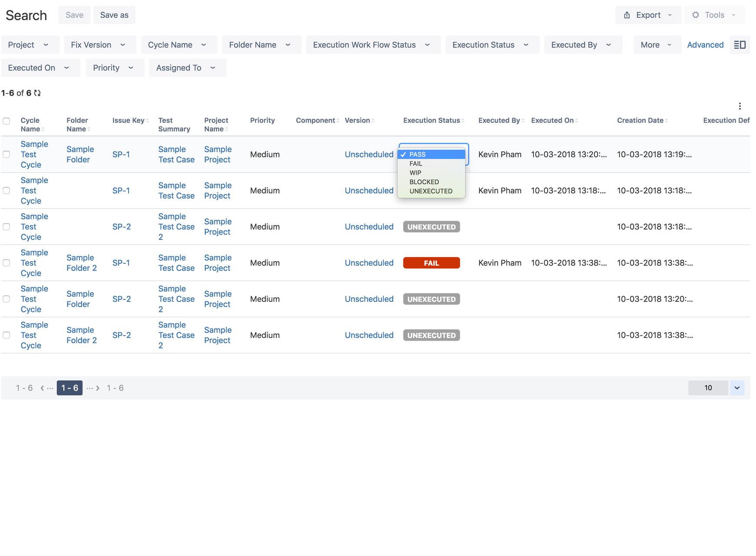Click Kevin Pham in the FAIL row
Screen dimensions: 756x556
pyautogui.click(x=500, y=263)
